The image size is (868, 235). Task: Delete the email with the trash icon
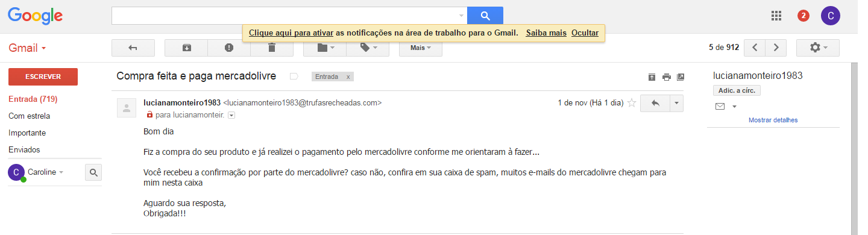pos(272,48)
